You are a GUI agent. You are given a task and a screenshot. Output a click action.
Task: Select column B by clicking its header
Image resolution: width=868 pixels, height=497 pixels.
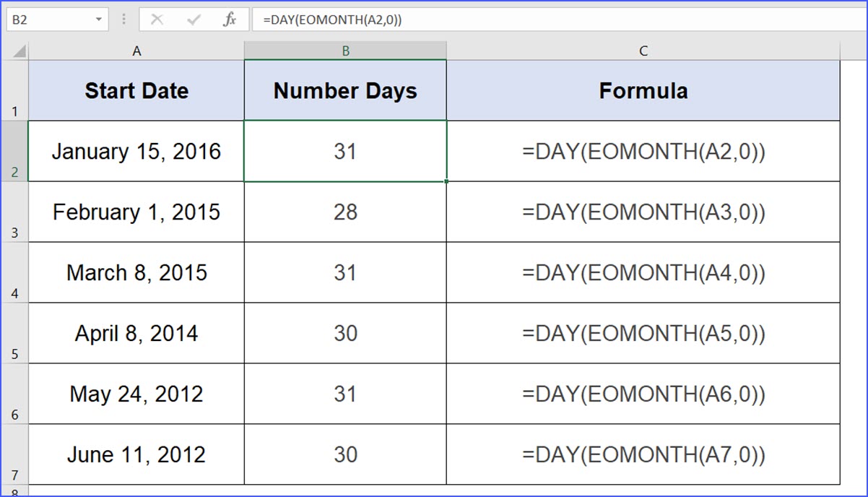pyautogui.click(x=345, y=51)
